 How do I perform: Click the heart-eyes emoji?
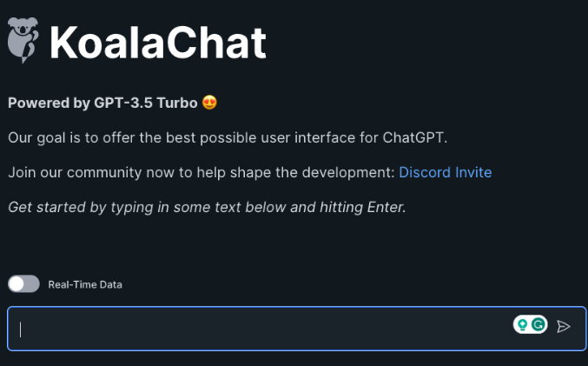click(x=209, y=103)
